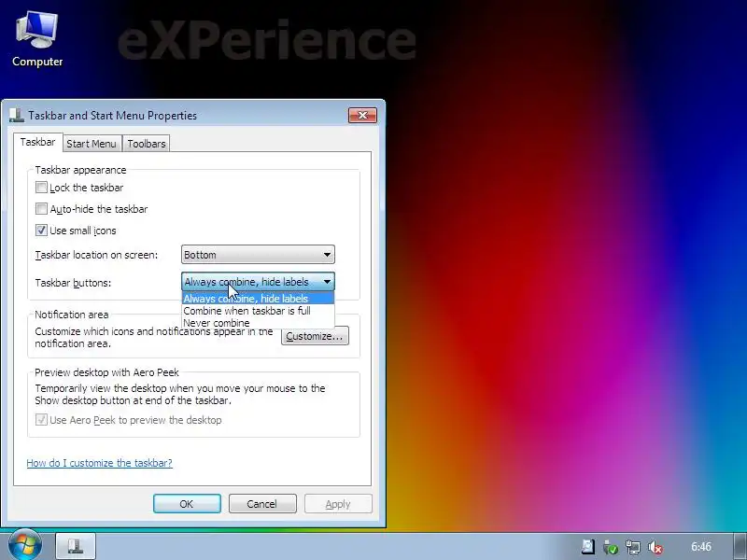Open Taskbar location on screen dropdown

click(258, 255)
